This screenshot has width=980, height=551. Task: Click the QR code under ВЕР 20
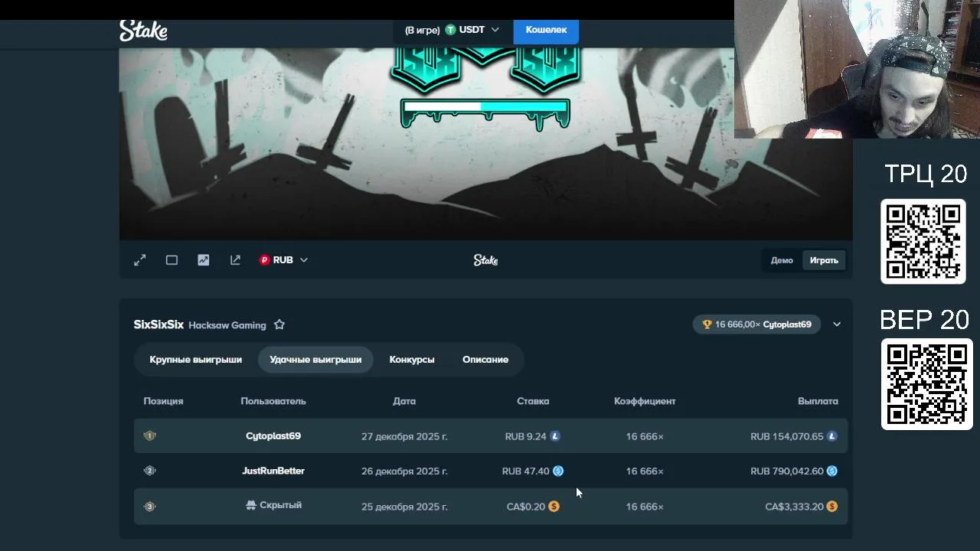tap(926, 384)
